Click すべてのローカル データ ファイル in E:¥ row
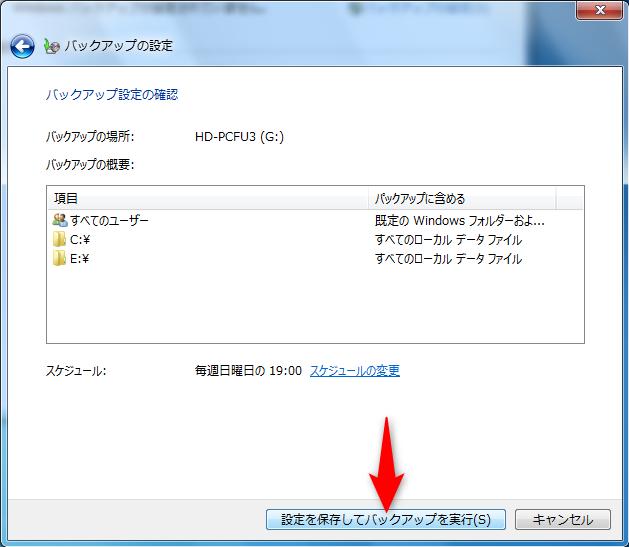Viewport: 629px width, 547px height. point(448,259)
